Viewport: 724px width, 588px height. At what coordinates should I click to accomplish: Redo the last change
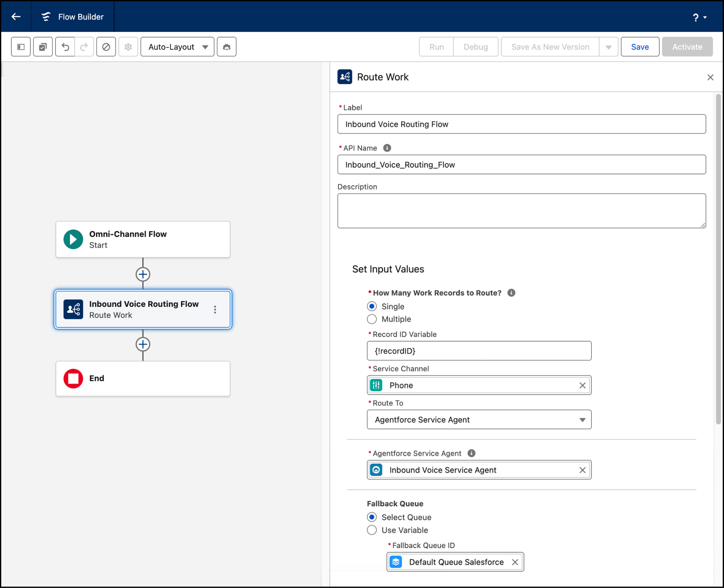pos(84,47)
